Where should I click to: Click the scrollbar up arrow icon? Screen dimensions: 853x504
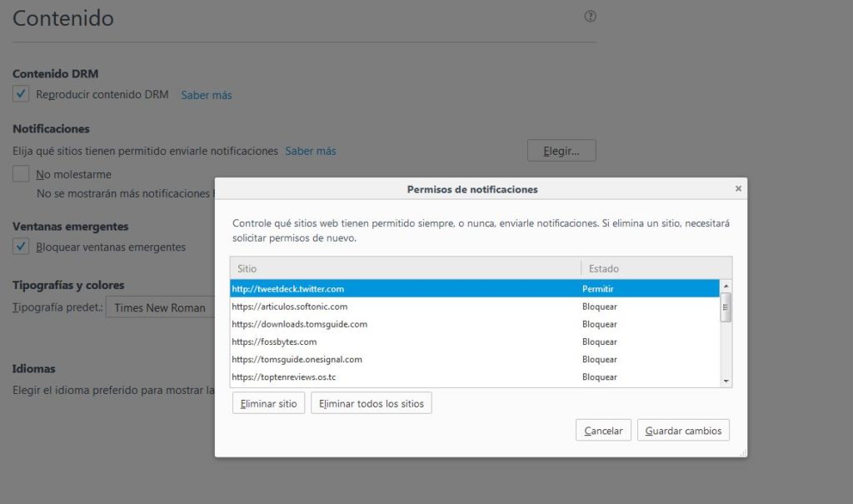(726, 286)
